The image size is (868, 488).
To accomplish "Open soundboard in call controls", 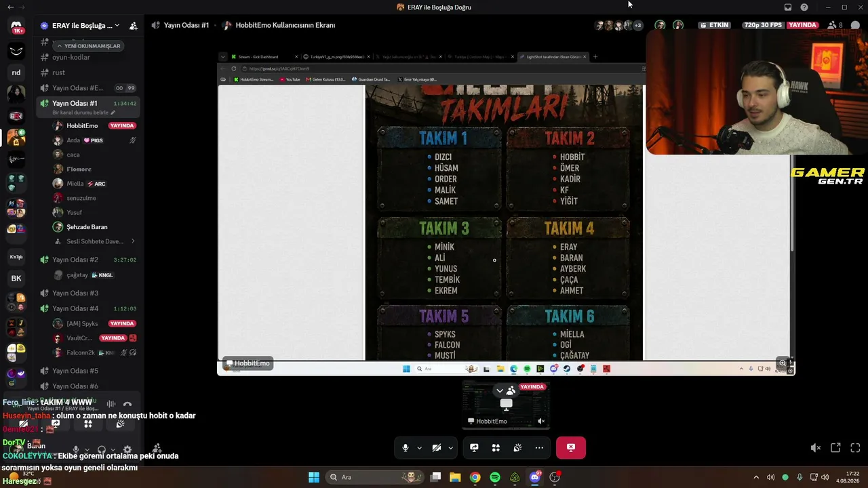I will tap(517, 447).
